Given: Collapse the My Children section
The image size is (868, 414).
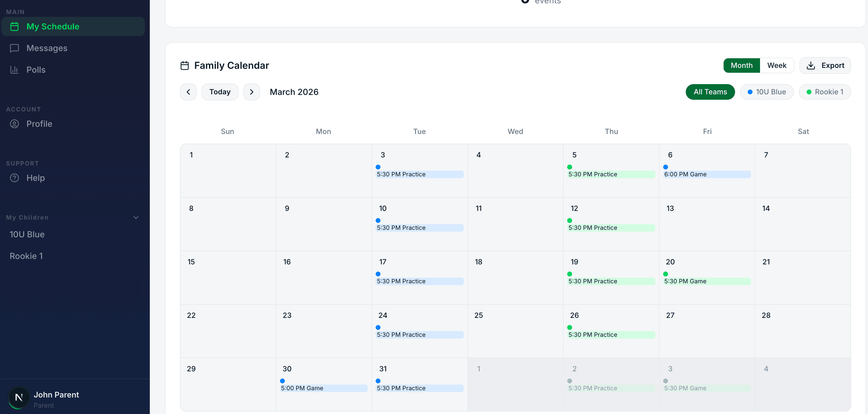Looking at the screenshot, I should (x=136, y=218).
